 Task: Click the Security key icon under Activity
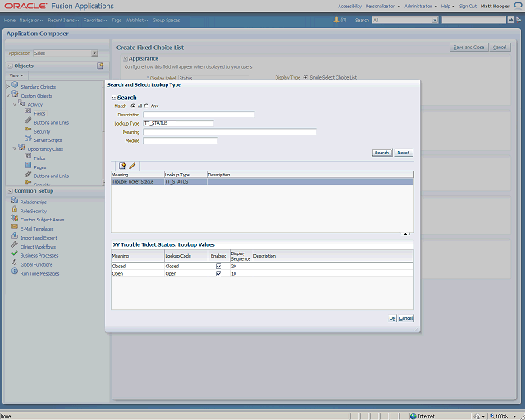click(x=28, y=130)
